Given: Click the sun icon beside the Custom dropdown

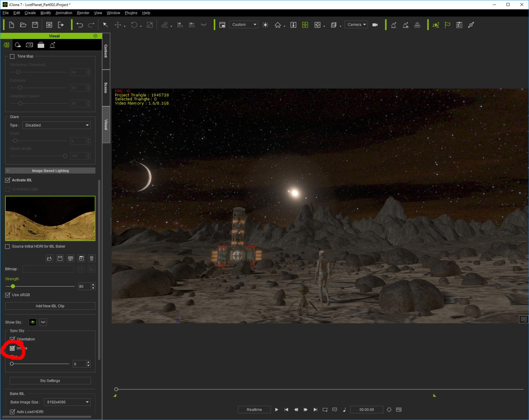Looking at the screenshot, I should pos(265,25).
